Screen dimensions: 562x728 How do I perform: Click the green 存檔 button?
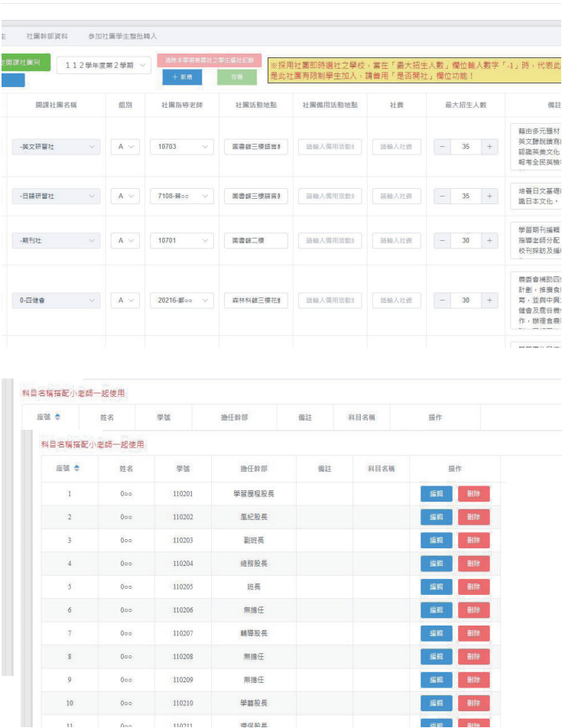[237, 77]
